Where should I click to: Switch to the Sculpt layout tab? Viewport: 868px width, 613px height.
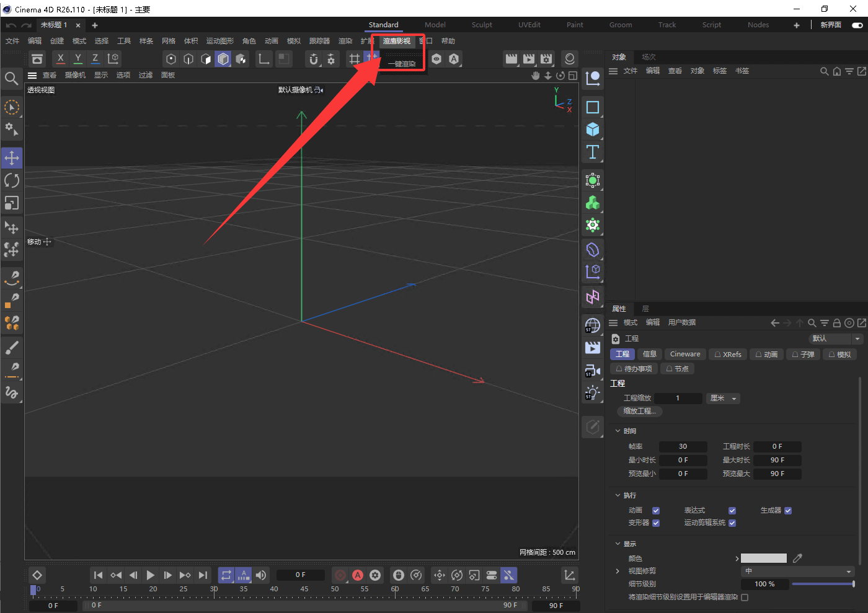click(x=482, y=25)
